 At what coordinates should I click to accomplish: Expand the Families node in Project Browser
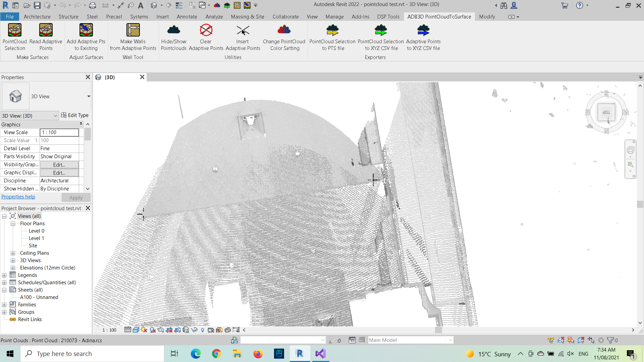(x=4, y=305)
